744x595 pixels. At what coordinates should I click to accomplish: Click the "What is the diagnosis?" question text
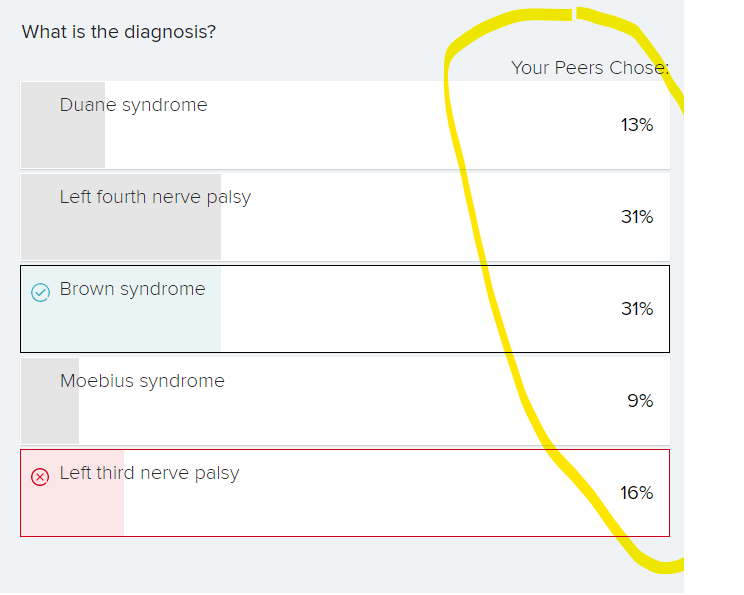pos(118,32)
